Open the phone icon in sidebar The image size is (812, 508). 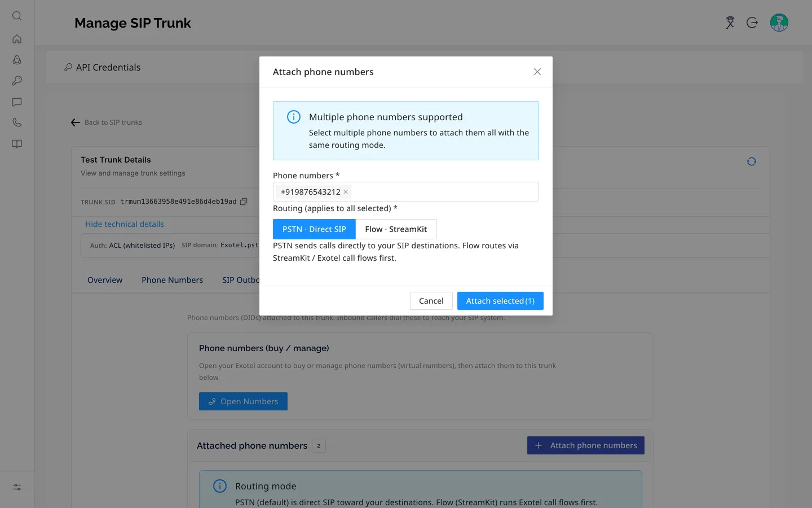[17, 122]
